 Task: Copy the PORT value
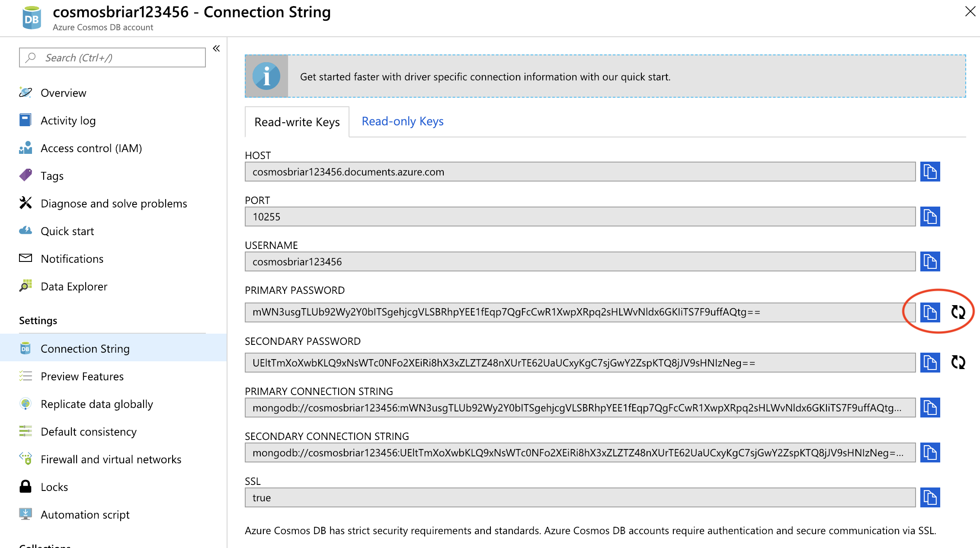[930, 217]
